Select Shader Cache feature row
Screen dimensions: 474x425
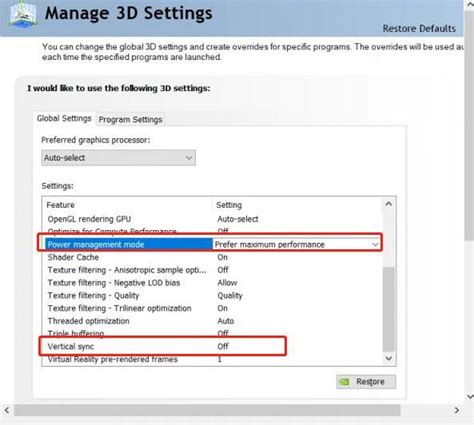click(213, 257)
